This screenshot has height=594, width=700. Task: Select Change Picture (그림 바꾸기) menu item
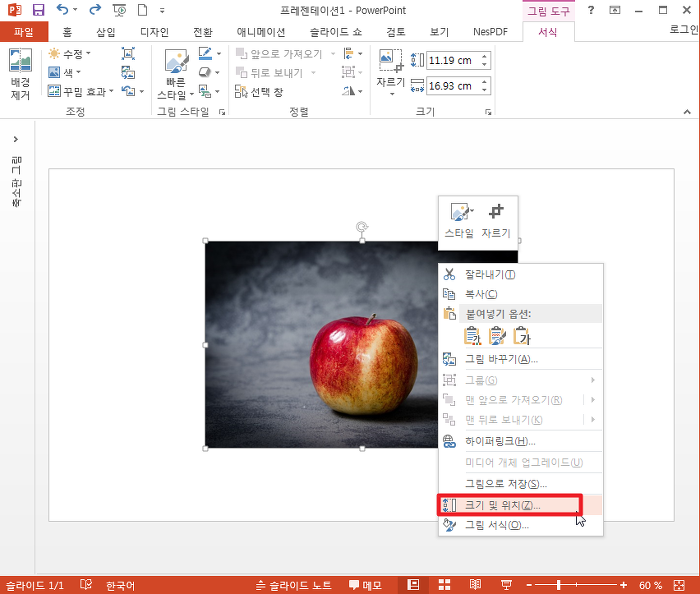tap(521, 359)
